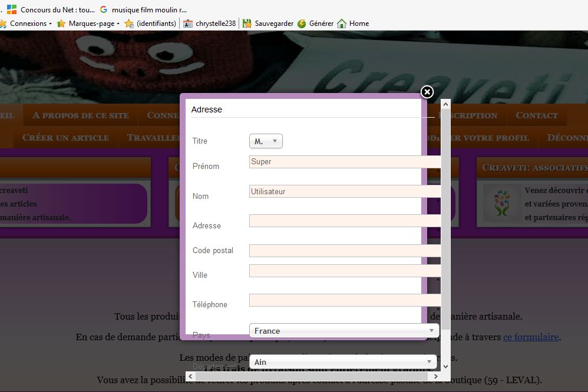
Task: Click the Creaveti: associatifs panel heading
Action: coord(535,168)
